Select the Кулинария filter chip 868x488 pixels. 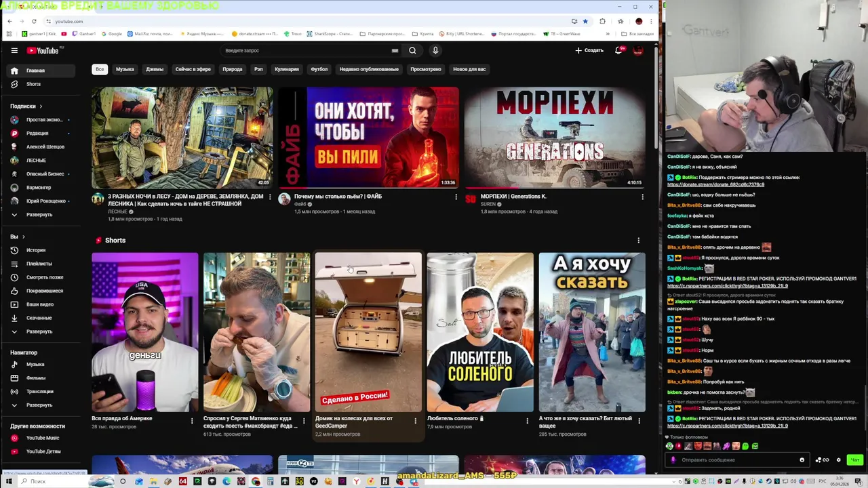click(287, 69)
